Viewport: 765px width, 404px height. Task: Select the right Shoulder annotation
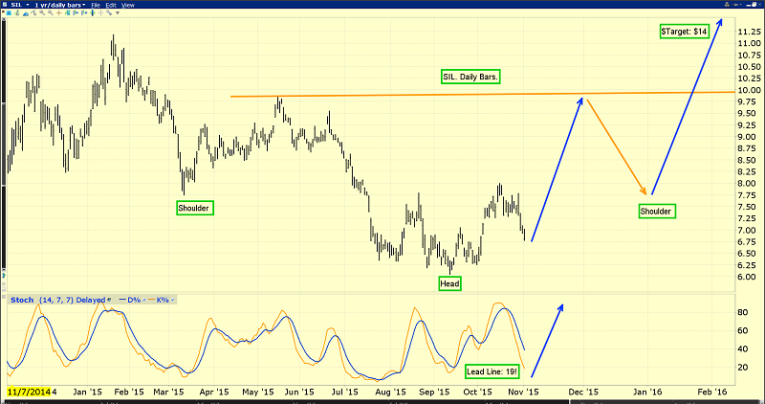coord(656,211)
